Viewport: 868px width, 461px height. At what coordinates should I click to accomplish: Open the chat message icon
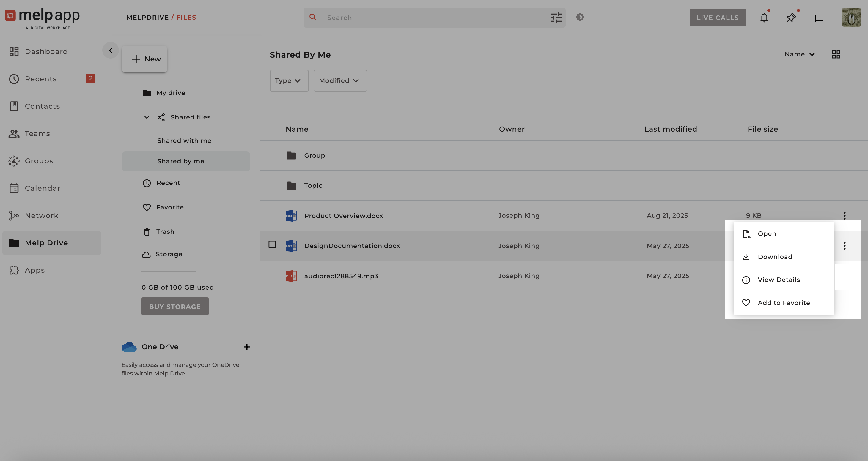tap(819, 18)
